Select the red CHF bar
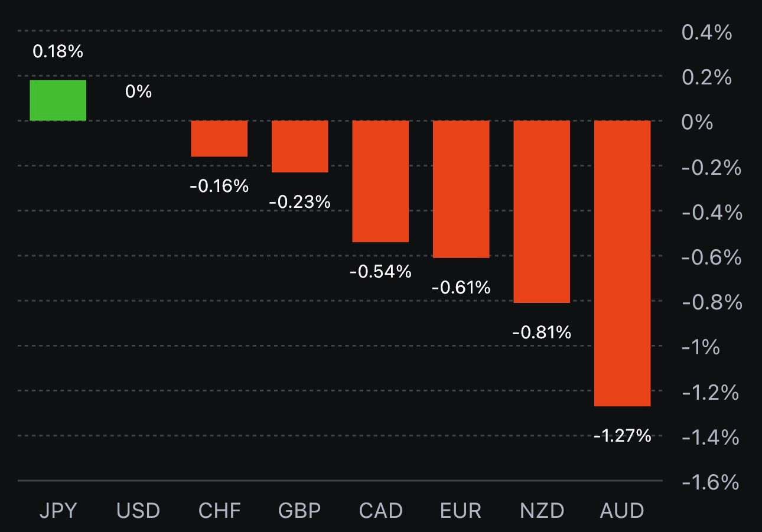Image resolution: width=762 pixels, height=532 pixels. [219, 138]
